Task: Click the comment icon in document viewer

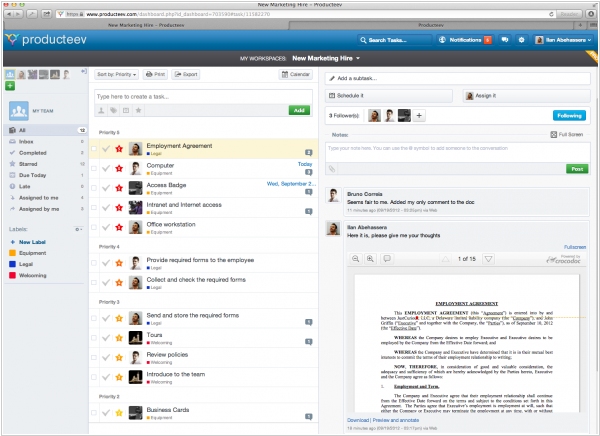Action: [387, 259]
